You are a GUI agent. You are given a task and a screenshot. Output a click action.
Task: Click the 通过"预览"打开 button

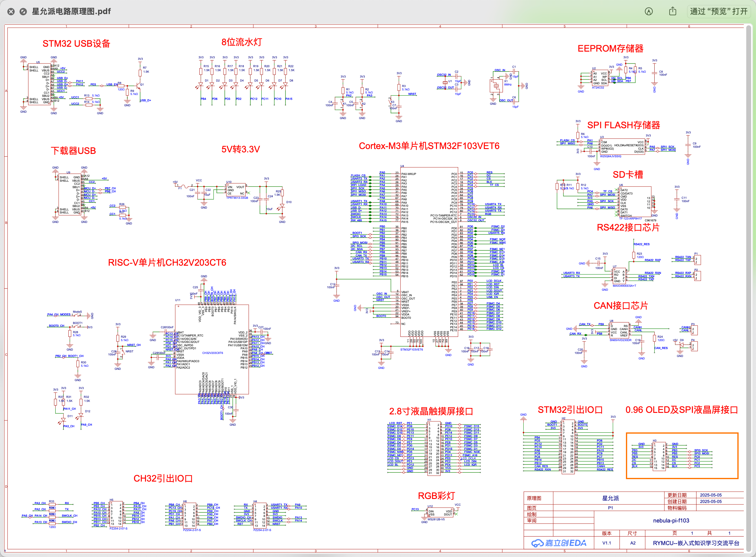(x=718, y=12)
